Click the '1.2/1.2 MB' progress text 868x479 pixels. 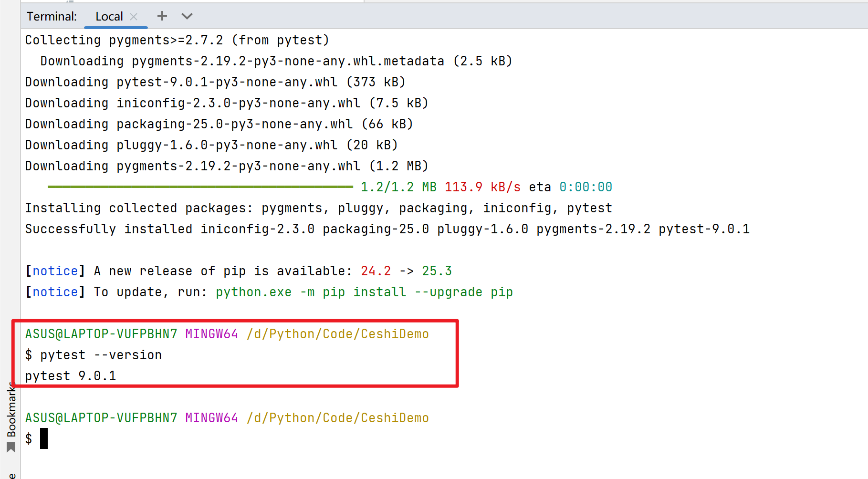[398, 187]
